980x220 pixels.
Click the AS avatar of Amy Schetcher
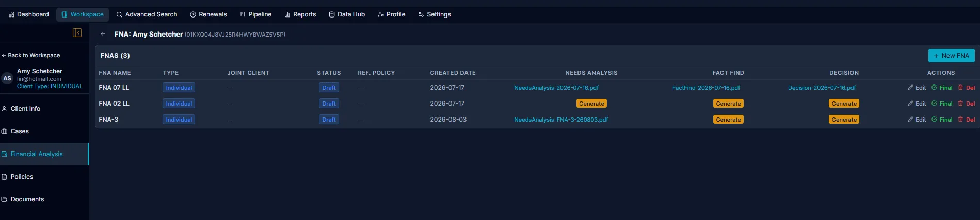(x=7, y=78)
